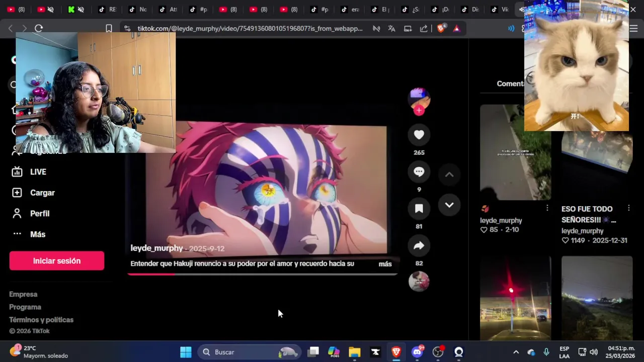
Task: Go forward in browser history
Action: (x=24, y=29)
